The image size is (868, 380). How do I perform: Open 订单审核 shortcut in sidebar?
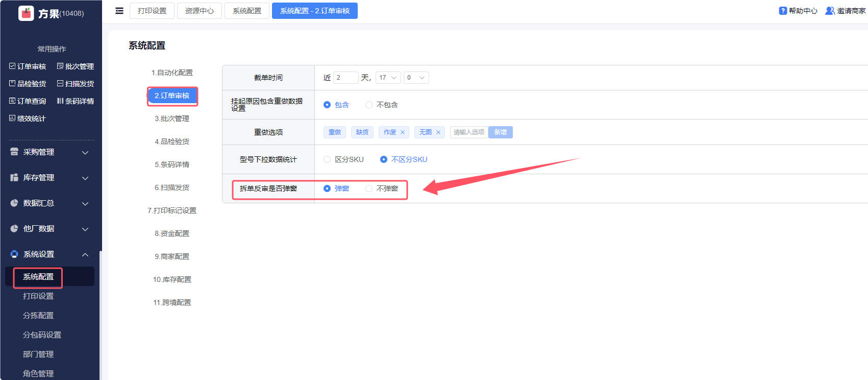tap(28, 66)
